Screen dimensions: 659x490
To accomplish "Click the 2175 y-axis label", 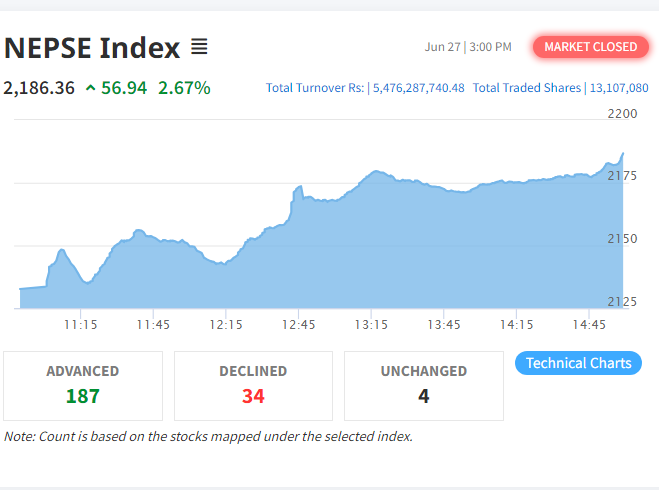I will coord(622,176).
